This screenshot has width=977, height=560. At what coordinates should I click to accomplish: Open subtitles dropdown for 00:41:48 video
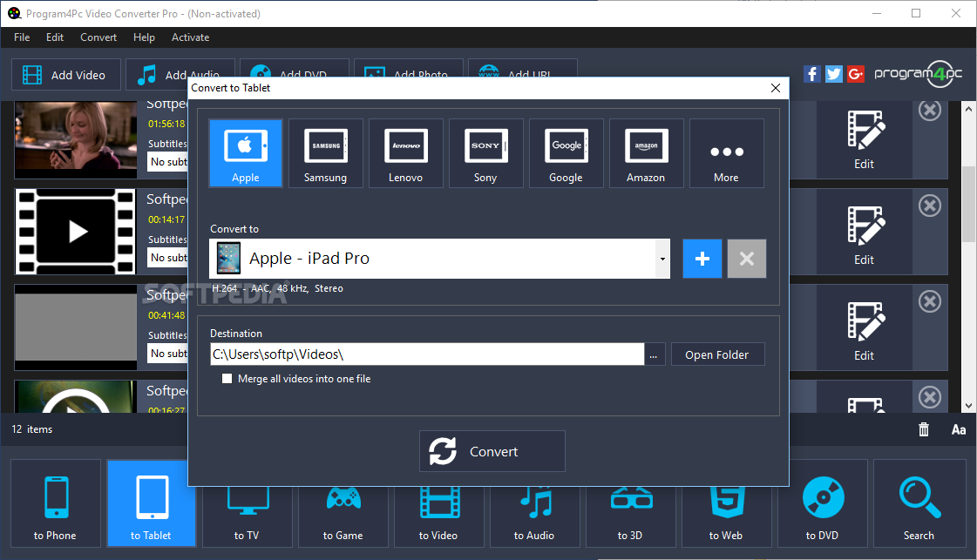(167, 354)
